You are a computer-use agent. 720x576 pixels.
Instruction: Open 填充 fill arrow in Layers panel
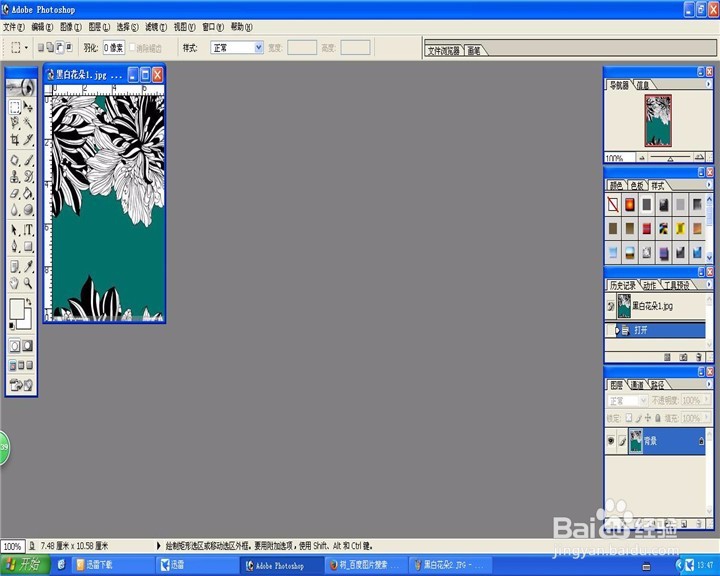coord(707,418)
